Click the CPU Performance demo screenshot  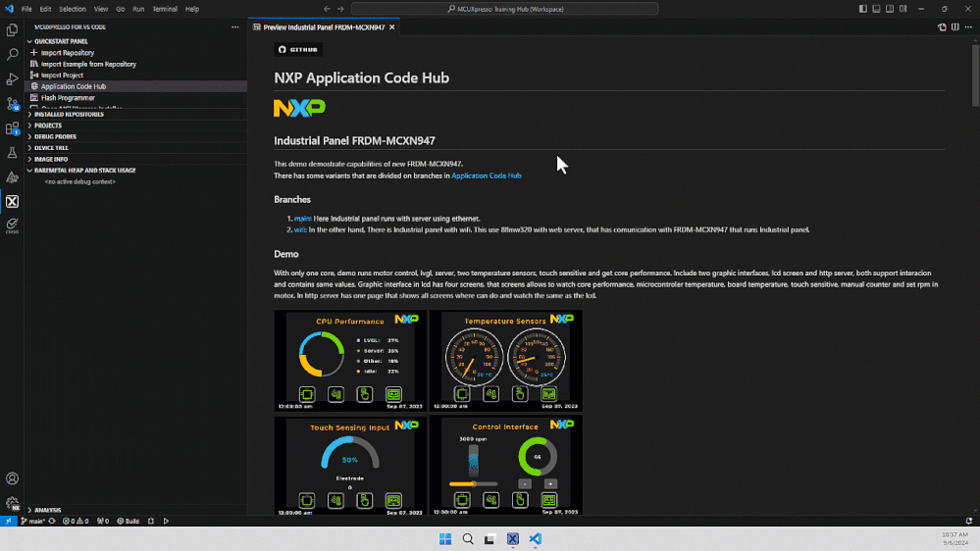click(x=350, y=361)
